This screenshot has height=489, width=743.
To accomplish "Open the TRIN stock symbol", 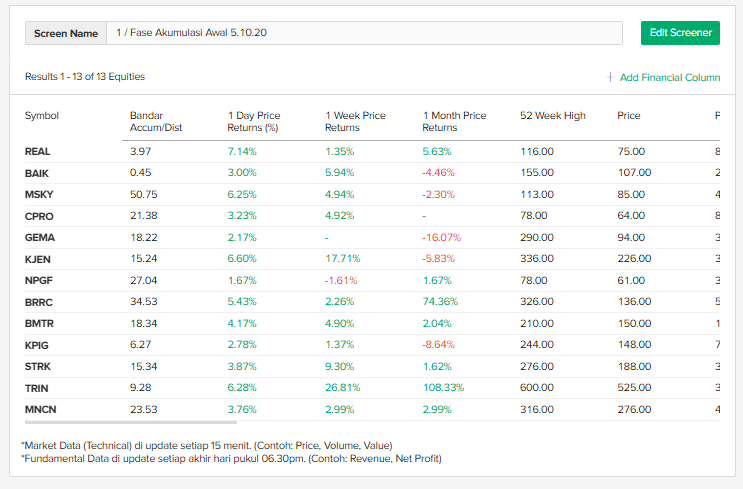I will pos(37,388).
